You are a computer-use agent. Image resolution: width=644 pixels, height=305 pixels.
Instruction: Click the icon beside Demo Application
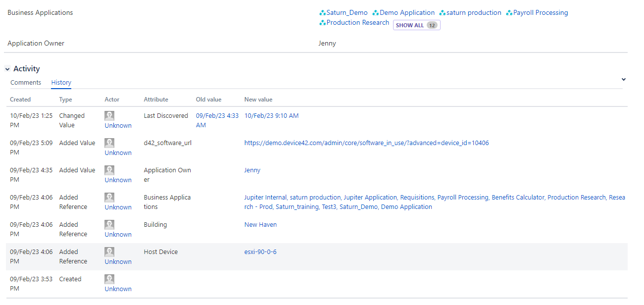[x=376, y=13]
